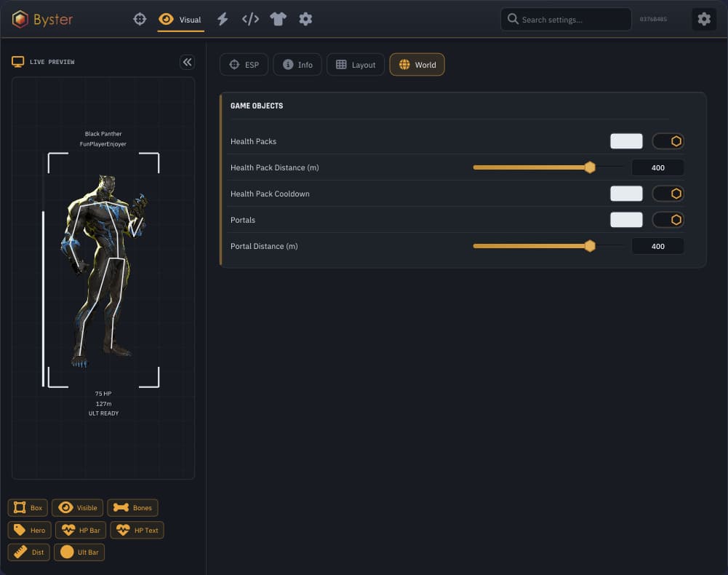
Task: Open the Health Pack Cooldown color swatch
Action: point(626,194)
